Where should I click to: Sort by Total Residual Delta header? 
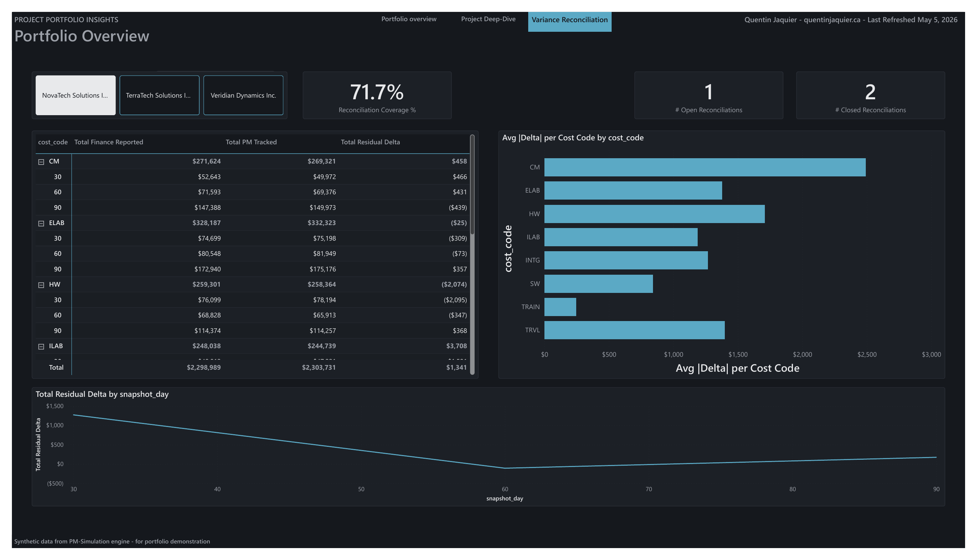pyautogui.click(x=370, y=142)
